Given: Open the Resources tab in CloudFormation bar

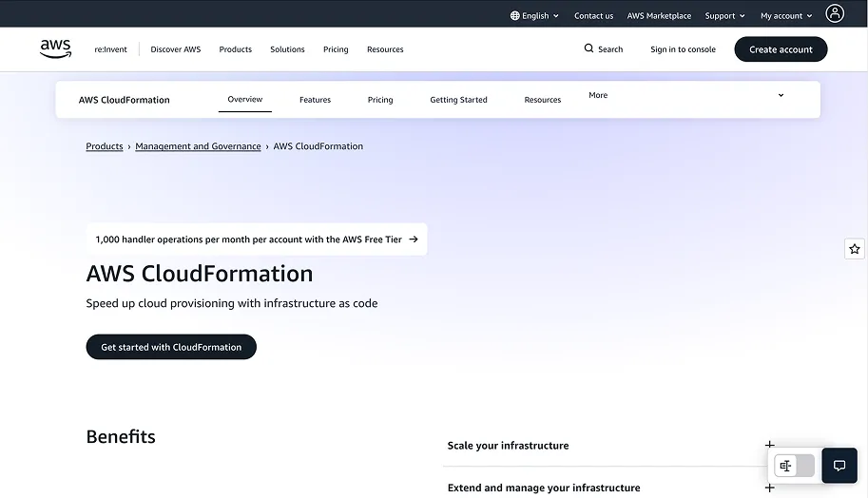Looking at the screenshot, I should [x=543, y=100].
